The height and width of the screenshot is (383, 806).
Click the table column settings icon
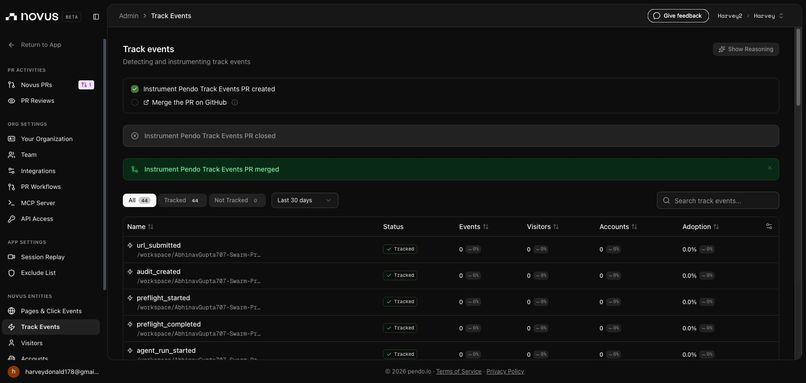pos(769,226)
